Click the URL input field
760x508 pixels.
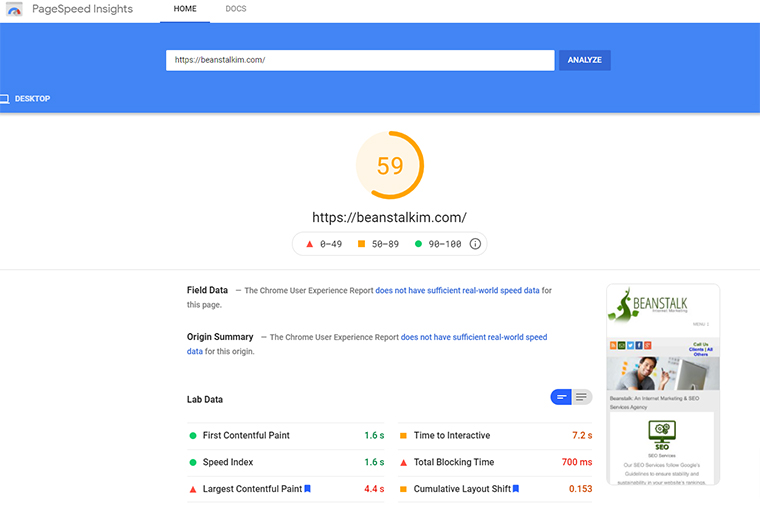click(x=360, y=60)
